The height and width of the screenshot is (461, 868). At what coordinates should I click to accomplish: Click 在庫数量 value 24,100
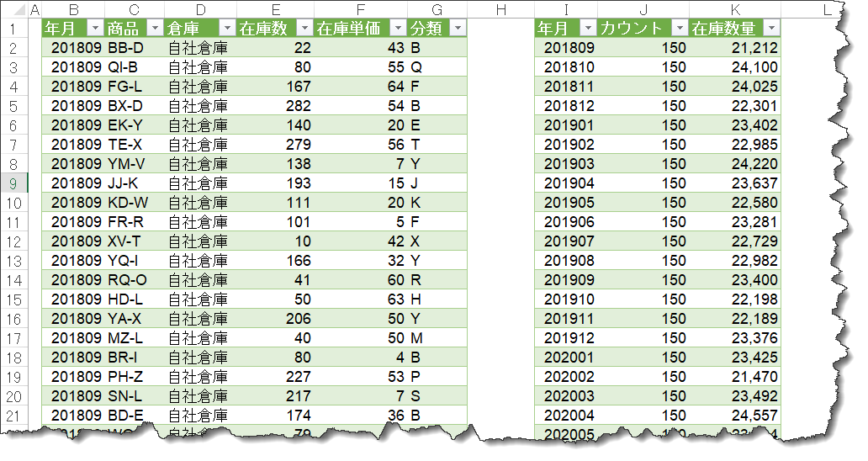click(x=734, y=67)
